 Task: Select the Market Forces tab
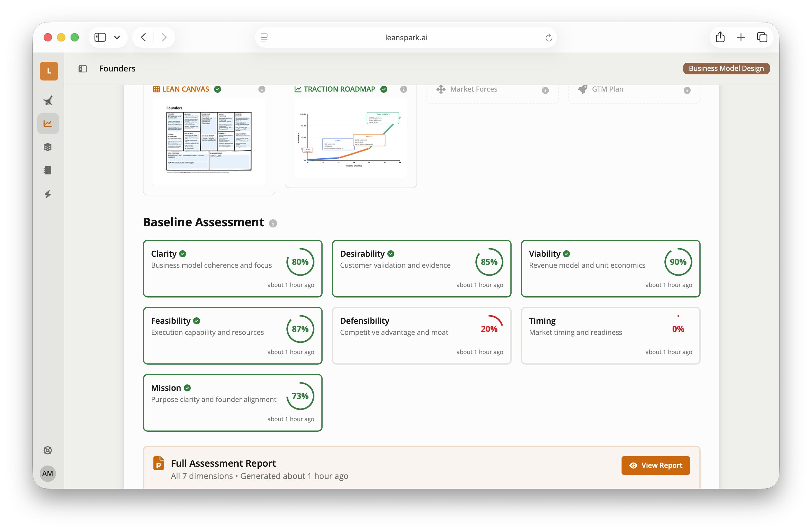[474, 89]
